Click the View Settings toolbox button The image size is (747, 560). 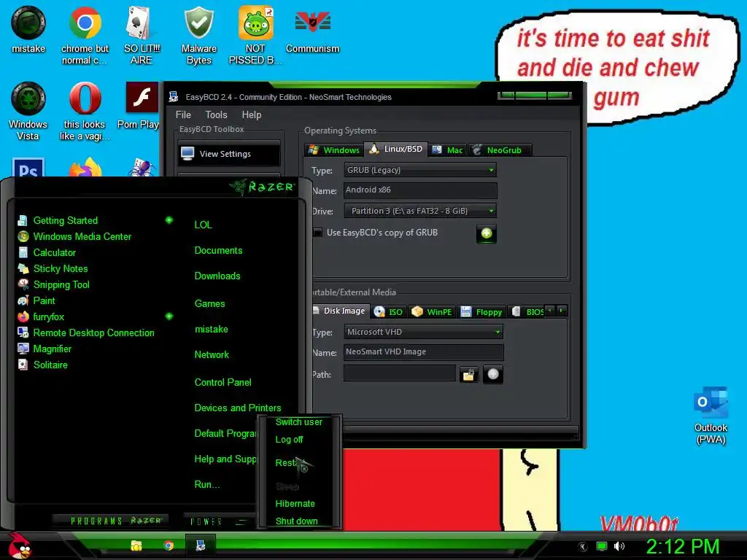click(x=229, y=154)
